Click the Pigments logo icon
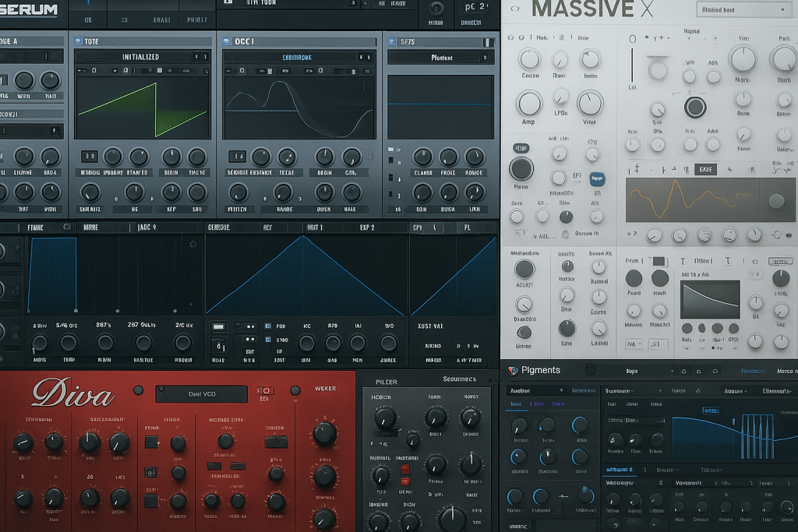Image resolution: width=798 pixels, height=532 pixels. point(513,371)
